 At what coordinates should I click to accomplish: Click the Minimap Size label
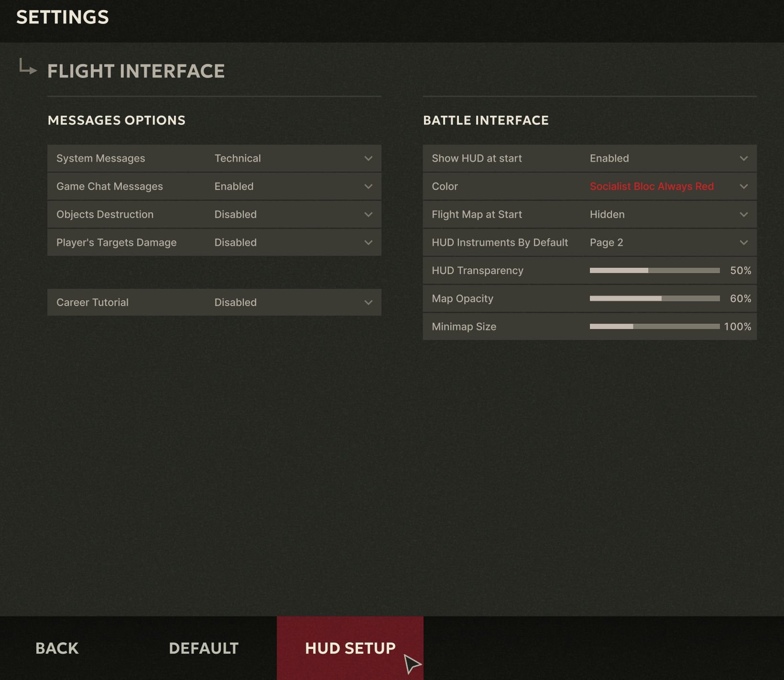click(x=464, y=327)
